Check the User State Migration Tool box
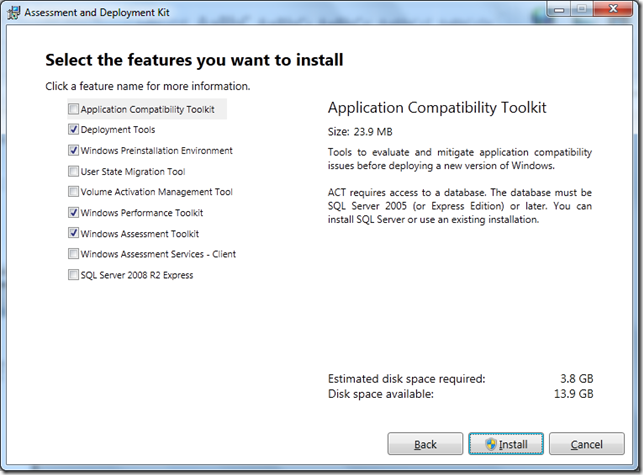 74,172
